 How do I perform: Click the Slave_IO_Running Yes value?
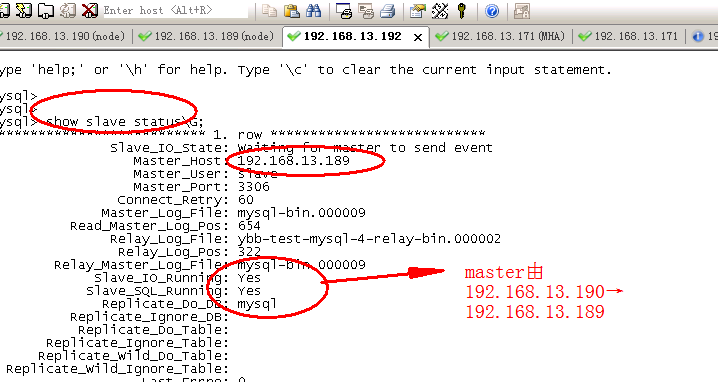249,278
